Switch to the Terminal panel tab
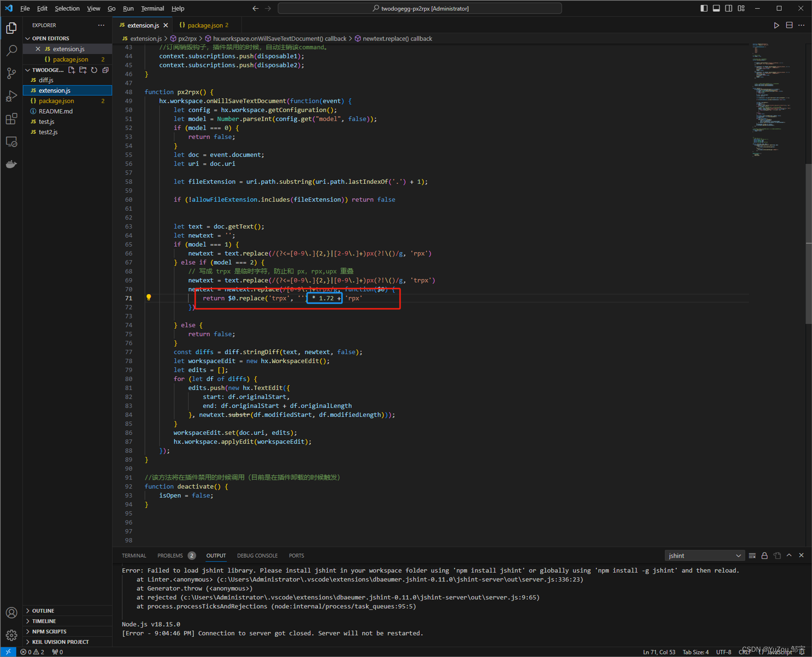812x657 pixels. pyautogui.click(x=134, y=556)
